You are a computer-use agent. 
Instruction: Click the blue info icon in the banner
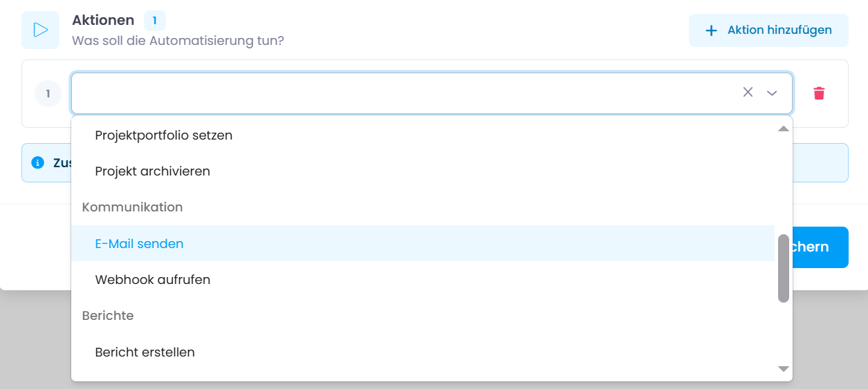click(x=38, y=163)
